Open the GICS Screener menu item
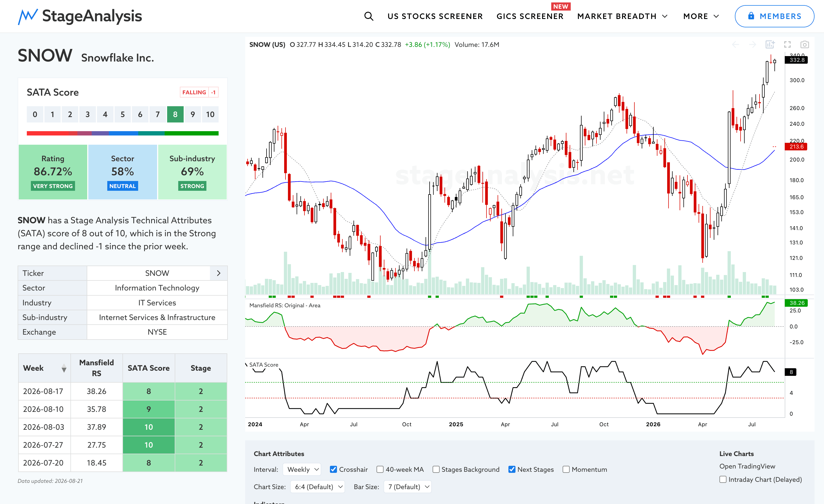The width and height of the screenshot is (824, 504). pyautogui.click(x=530, y=16)
